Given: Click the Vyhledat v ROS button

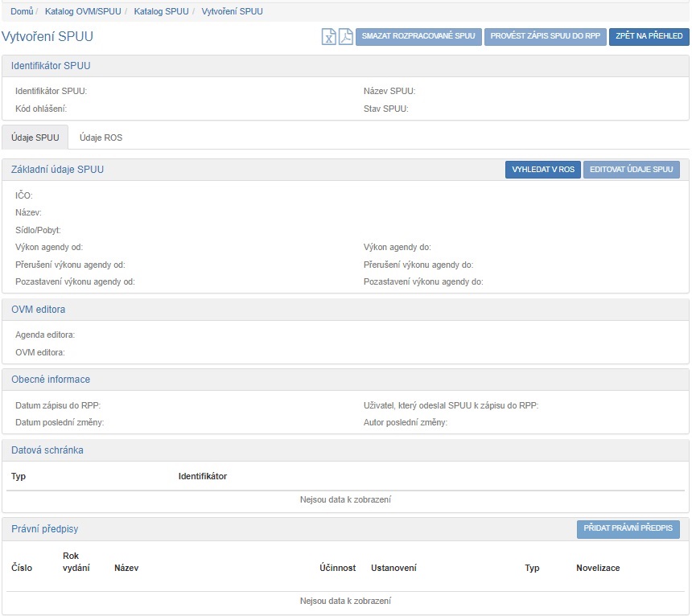Looking at the screenshot, I should pos(542,170).
